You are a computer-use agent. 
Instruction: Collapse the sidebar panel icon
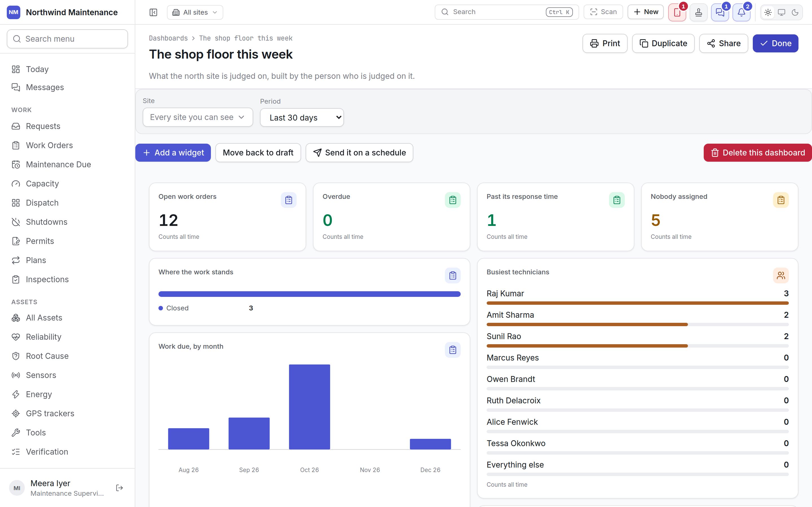click(153, 12)
